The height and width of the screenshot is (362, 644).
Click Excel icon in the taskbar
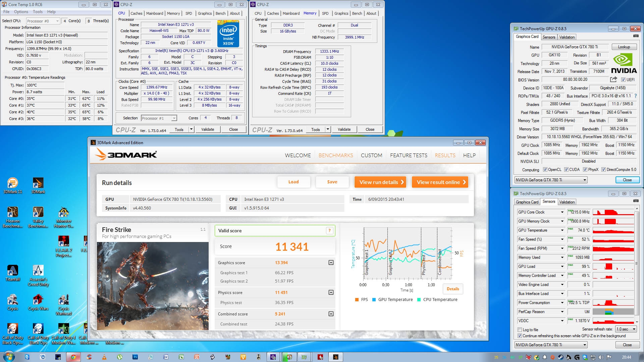tap(181, 357)
